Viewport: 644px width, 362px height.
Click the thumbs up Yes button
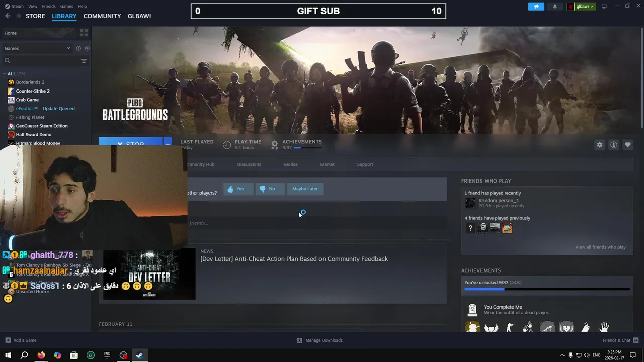coord(238,189)
